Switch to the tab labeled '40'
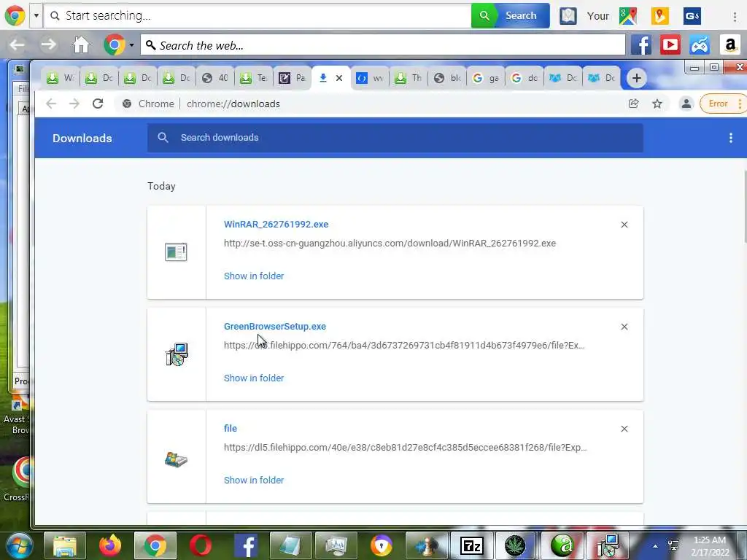 click(215, 78)
